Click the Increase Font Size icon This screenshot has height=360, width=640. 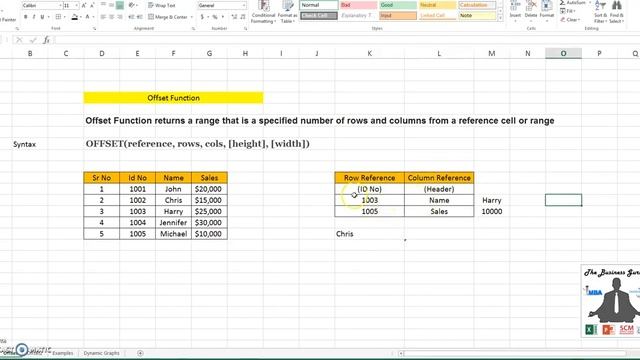click(x=84, y=6)
